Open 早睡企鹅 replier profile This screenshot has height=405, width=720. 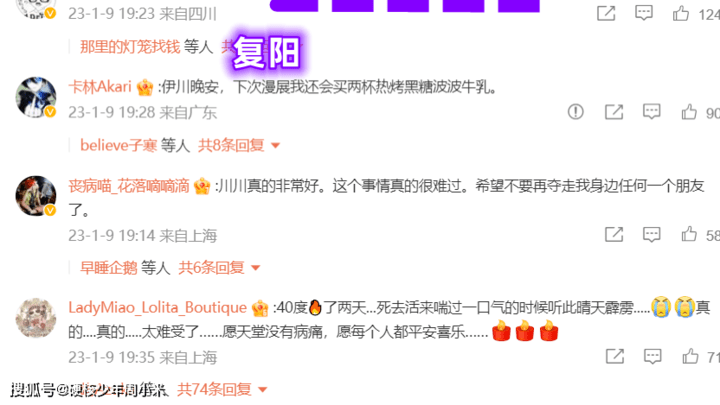[108, 267]
